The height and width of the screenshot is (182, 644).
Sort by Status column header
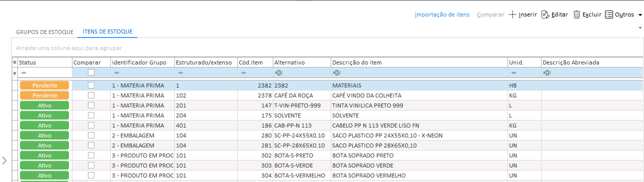tap(44, 62)
